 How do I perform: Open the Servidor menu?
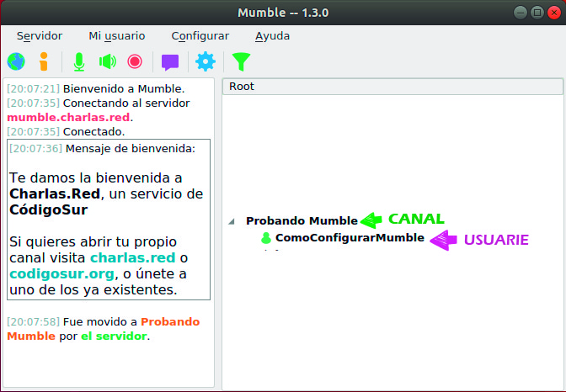(x=40, y=35)
